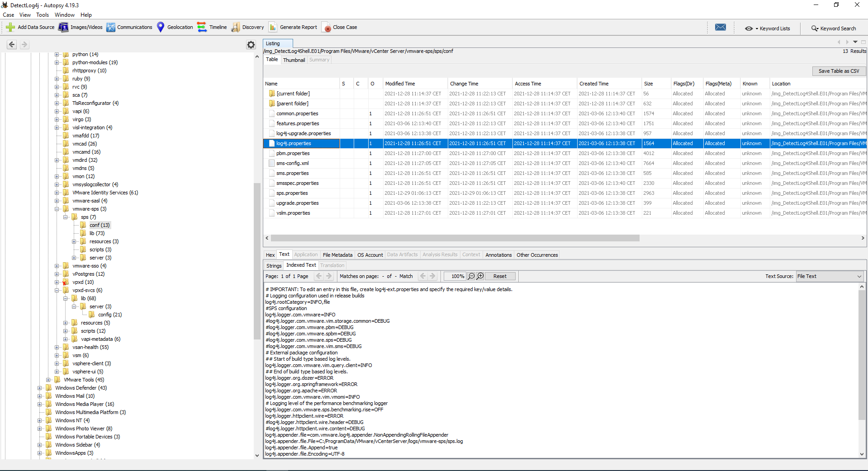Collapse the vmware-sps tree node
The image size is (868, 471).
(x=57, y=209)
